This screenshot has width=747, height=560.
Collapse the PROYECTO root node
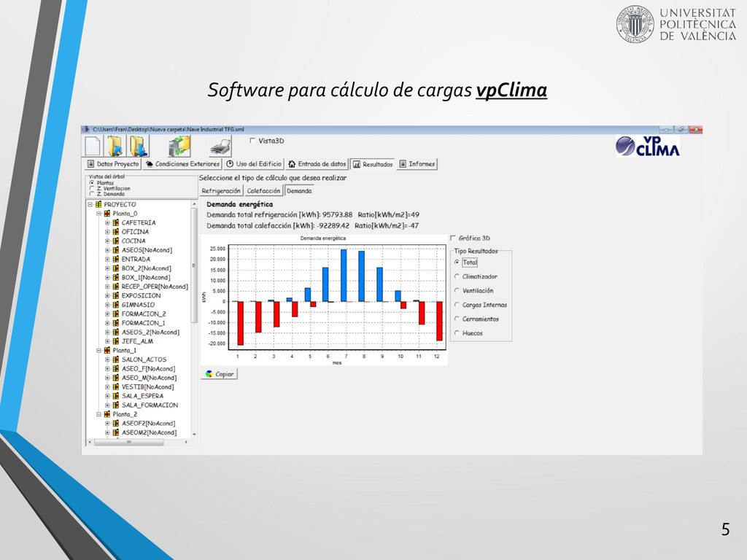point(90,204)
